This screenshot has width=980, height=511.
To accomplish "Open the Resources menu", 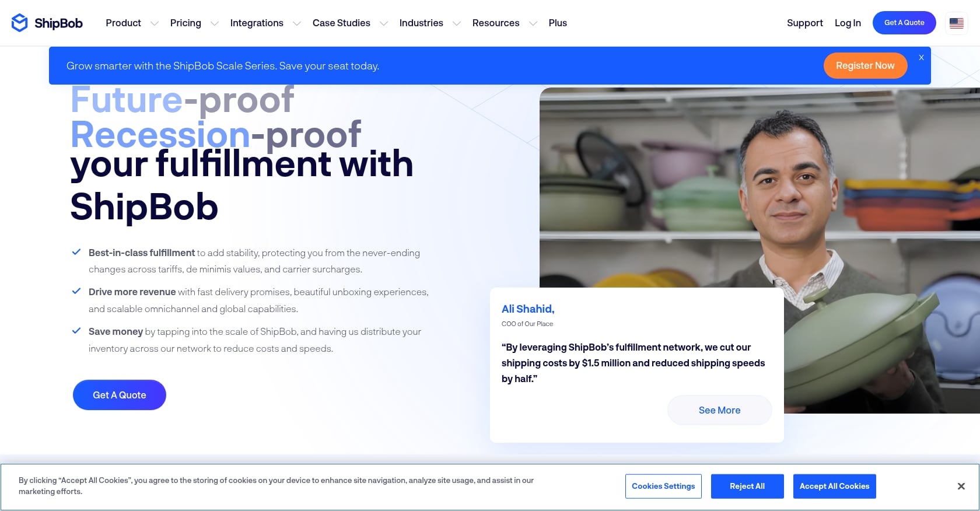I will pyautogui.click(x=496, y=23).
